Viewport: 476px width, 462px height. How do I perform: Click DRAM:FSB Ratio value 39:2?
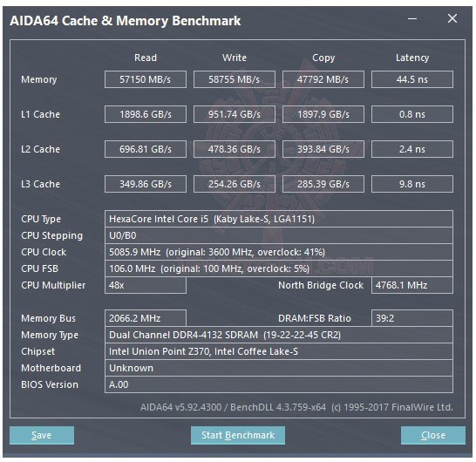coord(412,318)
